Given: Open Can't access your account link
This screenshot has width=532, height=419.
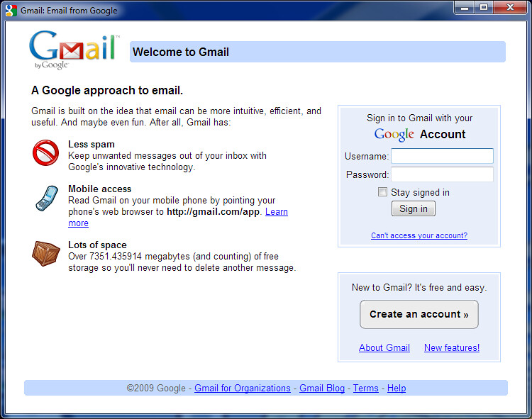Looking at the screenshot, I should click(x=419, y=235).
